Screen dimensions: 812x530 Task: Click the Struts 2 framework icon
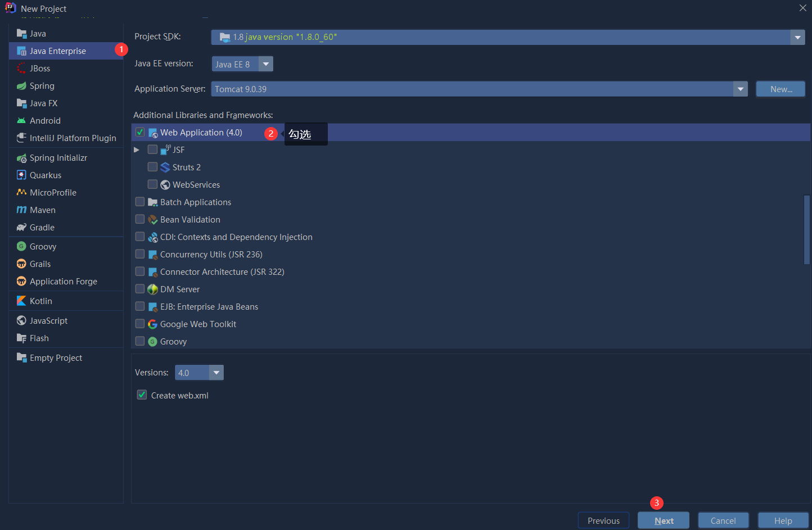pos(165,167)
